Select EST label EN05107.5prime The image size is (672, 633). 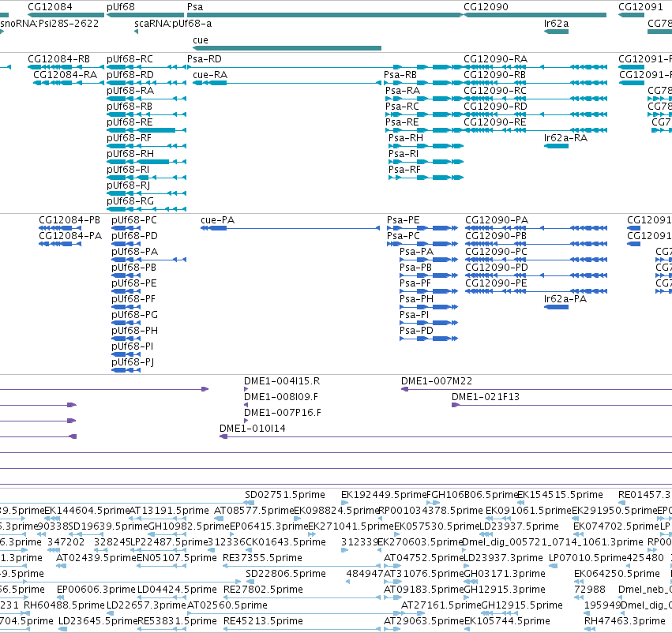[177, 557]
